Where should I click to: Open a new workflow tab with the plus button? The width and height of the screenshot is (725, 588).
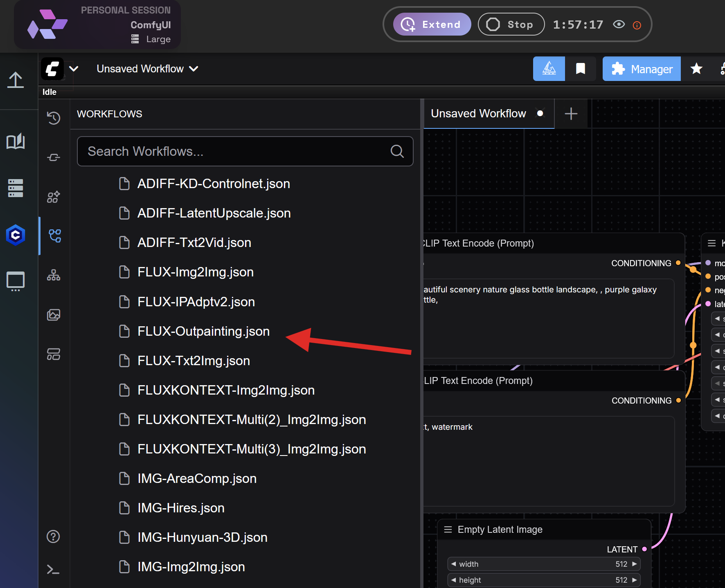click(x=571, y=114)
